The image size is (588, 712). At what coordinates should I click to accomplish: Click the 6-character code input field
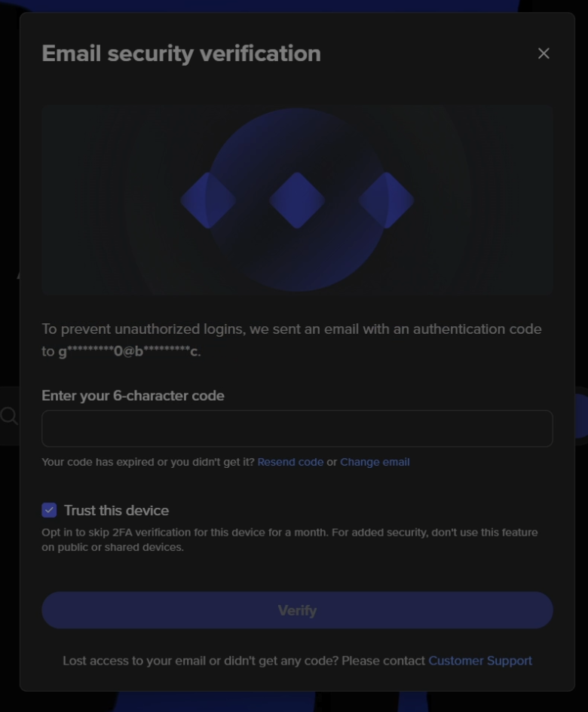pos(297,429)
